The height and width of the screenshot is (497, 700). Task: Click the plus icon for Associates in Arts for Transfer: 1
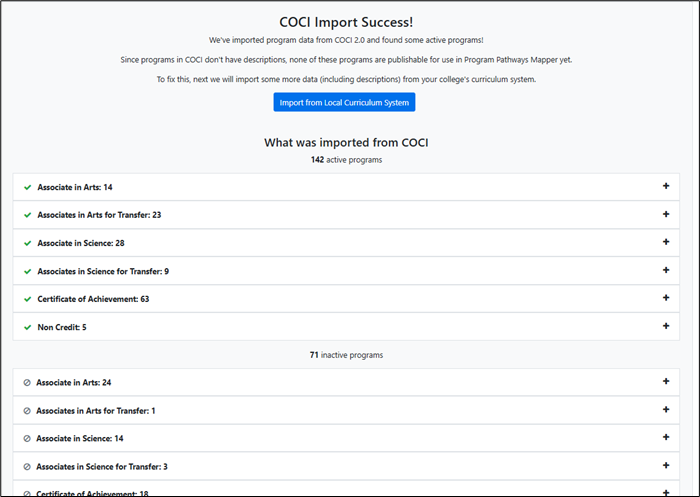click(665, 410)
